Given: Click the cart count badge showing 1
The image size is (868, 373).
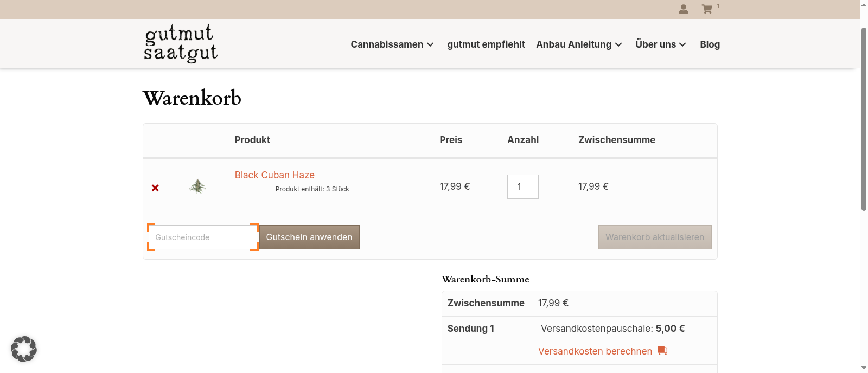Looking at the screenshot, I should (718, 5).
